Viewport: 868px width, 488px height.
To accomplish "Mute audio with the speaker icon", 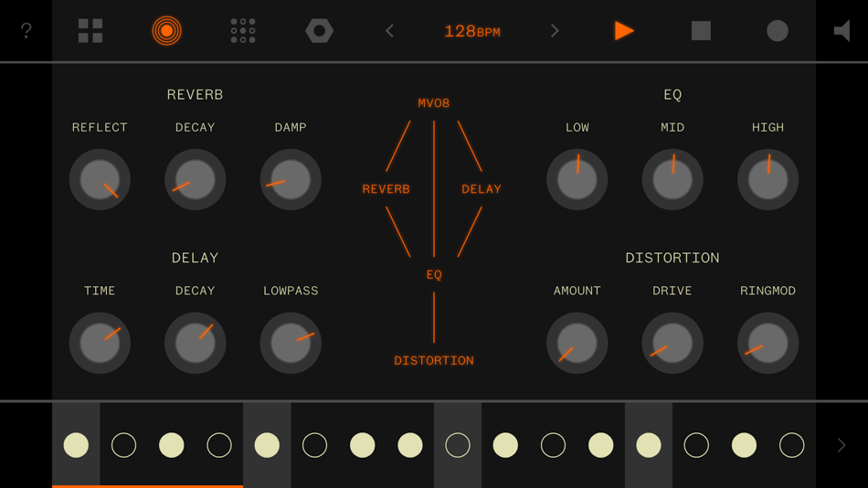I will [x=842, y=30].
